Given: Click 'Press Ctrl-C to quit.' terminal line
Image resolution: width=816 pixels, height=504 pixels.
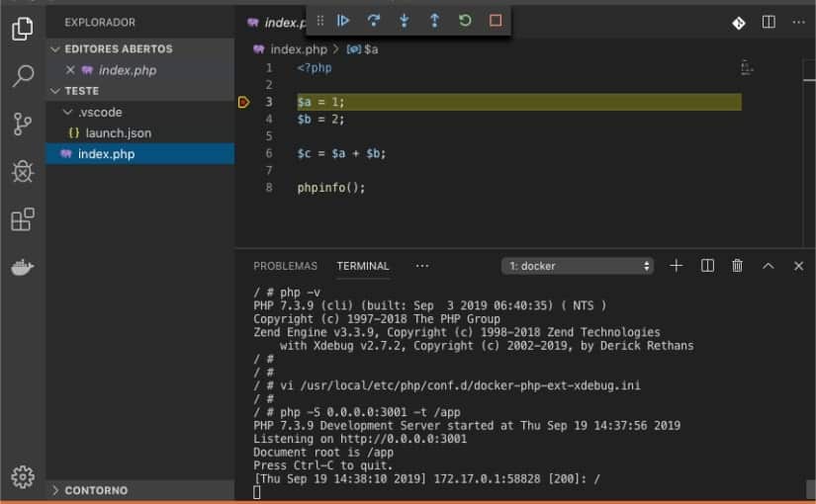Looking at the screenshot, I should click(x=322, y=465).
